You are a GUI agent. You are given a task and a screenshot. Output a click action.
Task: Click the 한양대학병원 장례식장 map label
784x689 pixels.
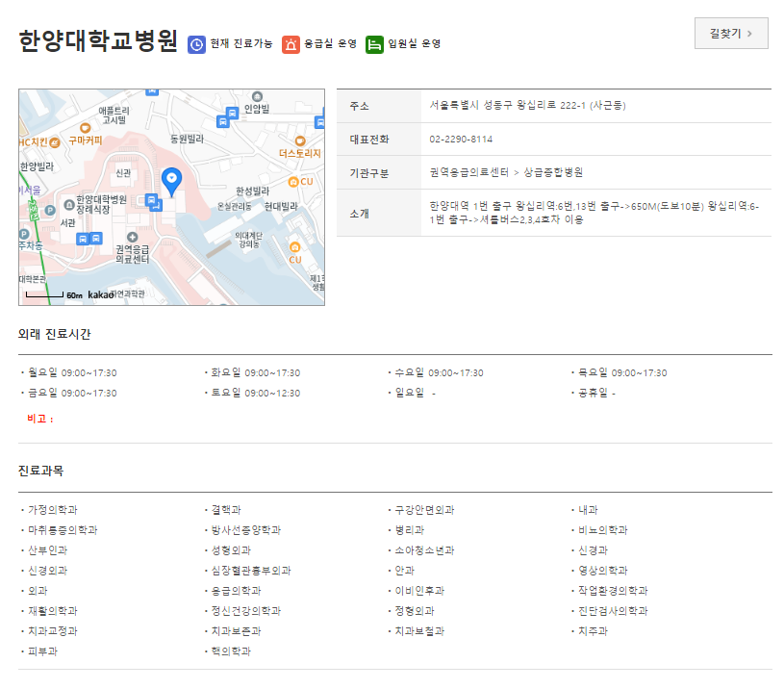point(101,205)
